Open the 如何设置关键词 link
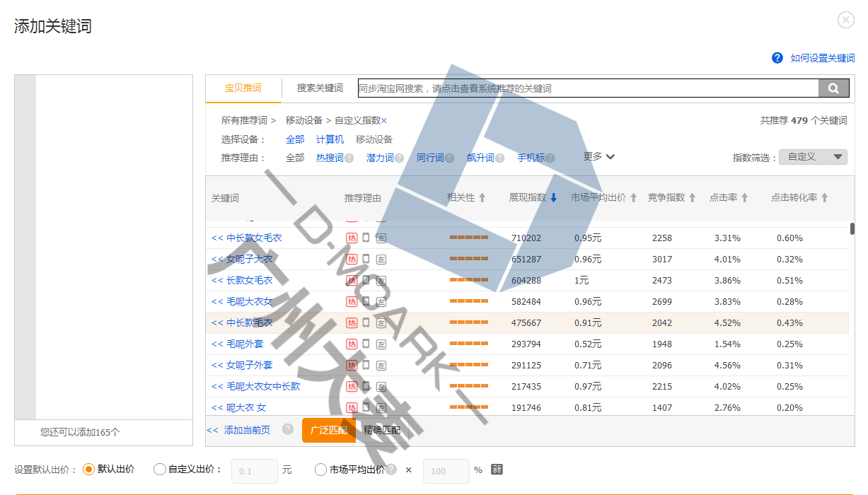This screenshot has width=868, height=495. click(823, 58)
